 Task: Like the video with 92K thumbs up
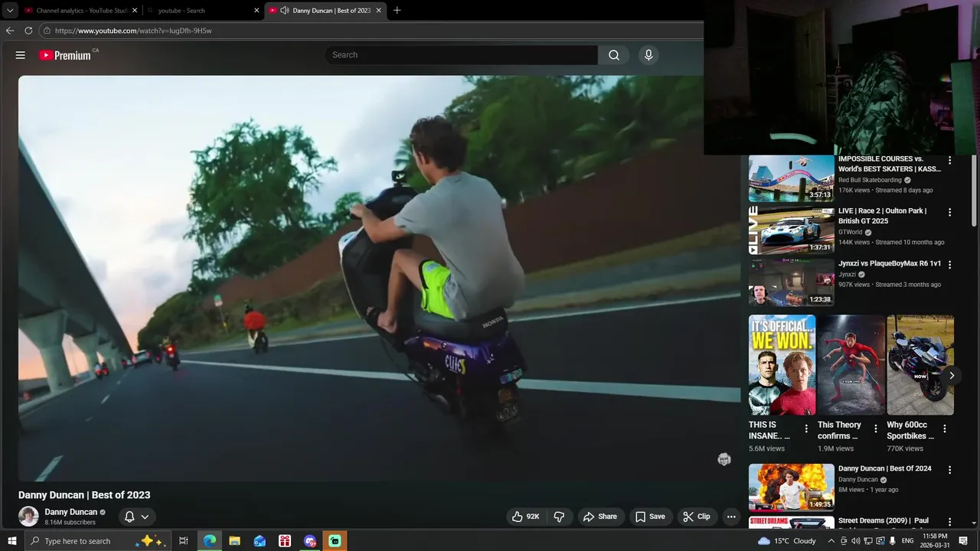pos(526,517)
